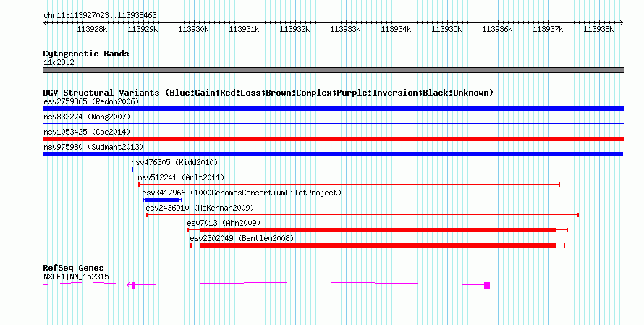Click the 113935k ruler label

pos(446,30)
